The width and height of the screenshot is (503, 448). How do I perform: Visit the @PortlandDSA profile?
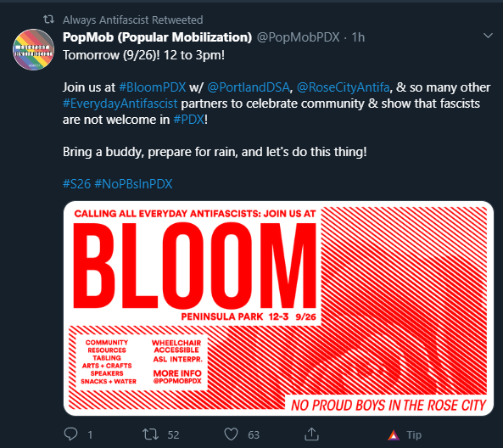pyautogui.click(x=249, y=87)
